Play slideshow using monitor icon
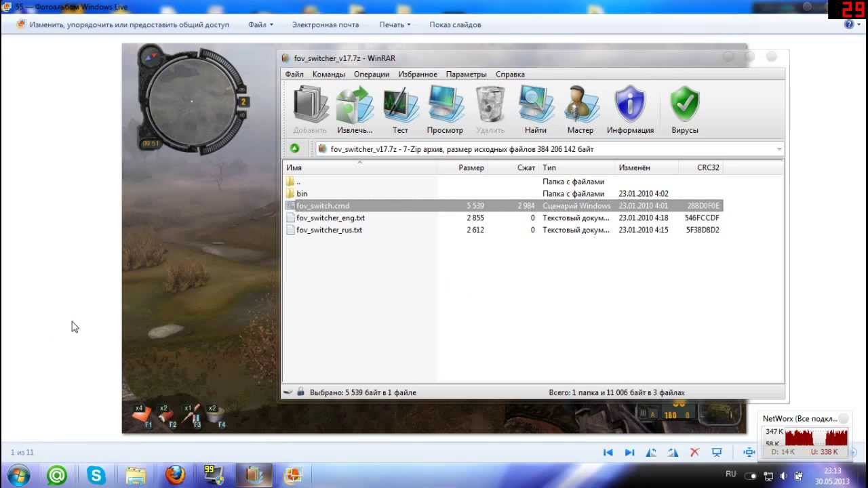This screenshot has width=868, height=488. (x=716, y=452)
